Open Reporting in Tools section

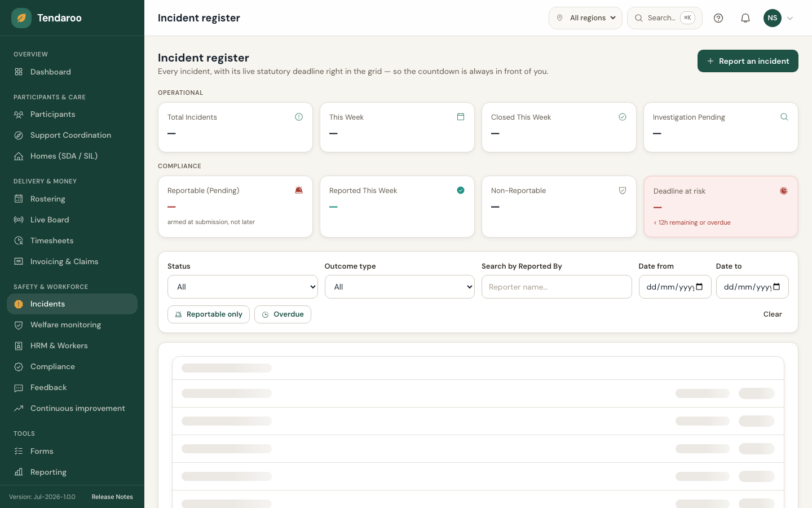click(x=72, y=472)
